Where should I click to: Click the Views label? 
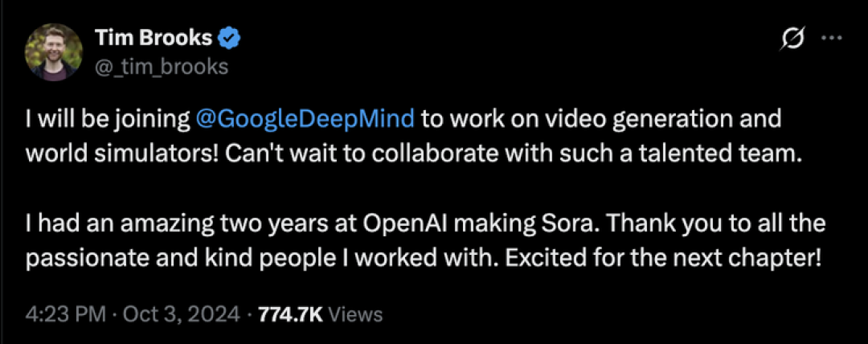click(x=355, y=314)
